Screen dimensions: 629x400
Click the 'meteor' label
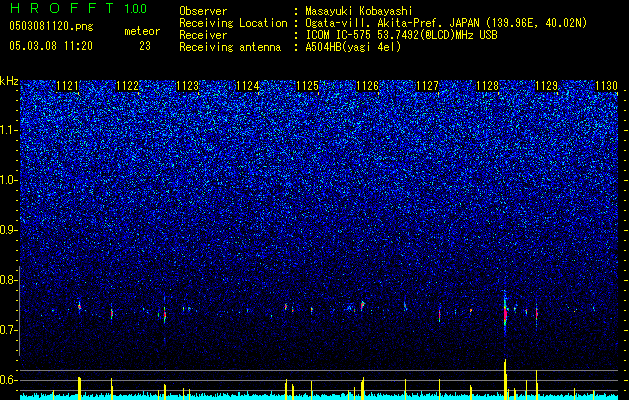point(142,31)
